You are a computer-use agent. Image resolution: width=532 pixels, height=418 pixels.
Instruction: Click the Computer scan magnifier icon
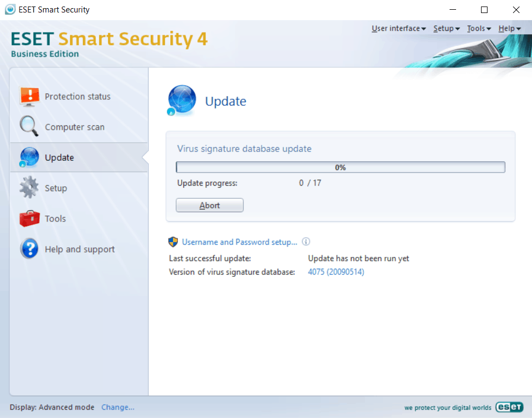(x=29, y=126)
